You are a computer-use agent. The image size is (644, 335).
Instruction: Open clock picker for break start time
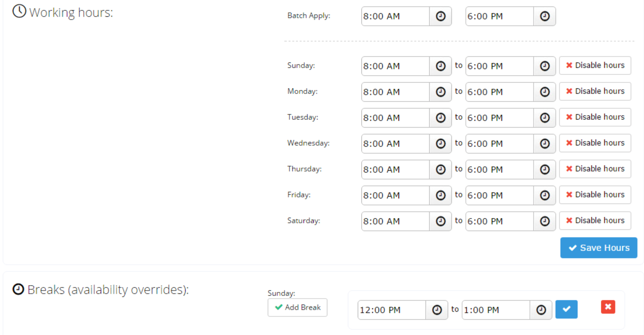click(437, 310)
